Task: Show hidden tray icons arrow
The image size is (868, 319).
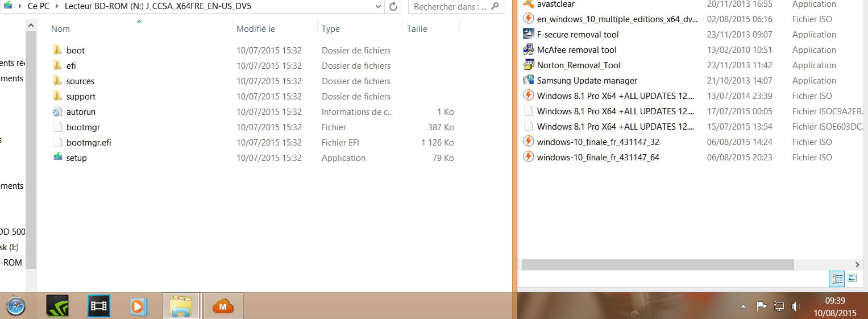Action: tap(743, 306)
